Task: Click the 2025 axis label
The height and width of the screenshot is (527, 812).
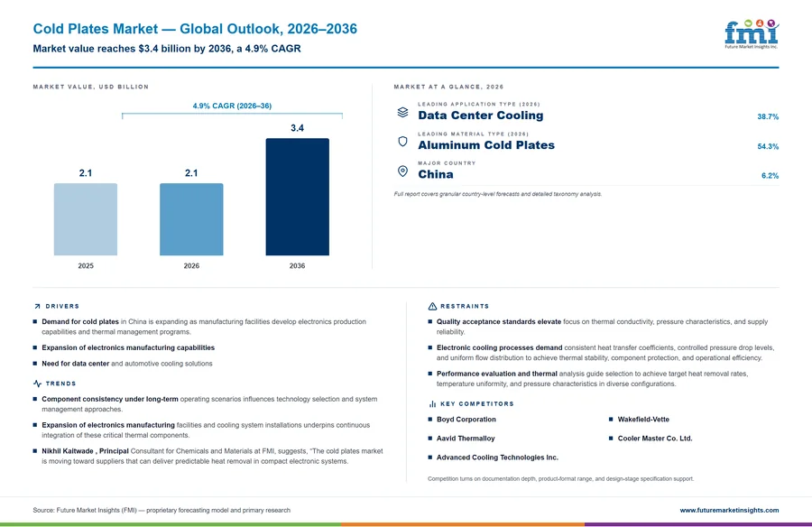Action: tap(86, 266)
